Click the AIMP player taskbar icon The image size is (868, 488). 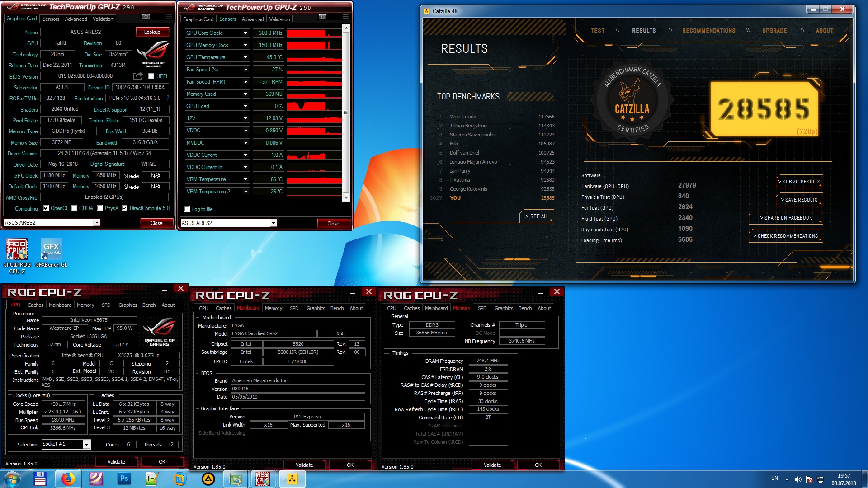[208, 479]
